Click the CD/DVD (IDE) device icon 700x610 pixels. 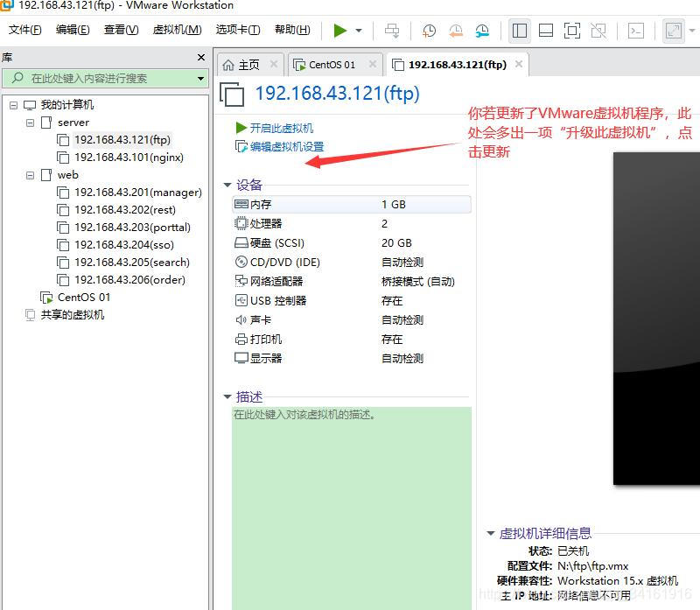pos(241,262)
